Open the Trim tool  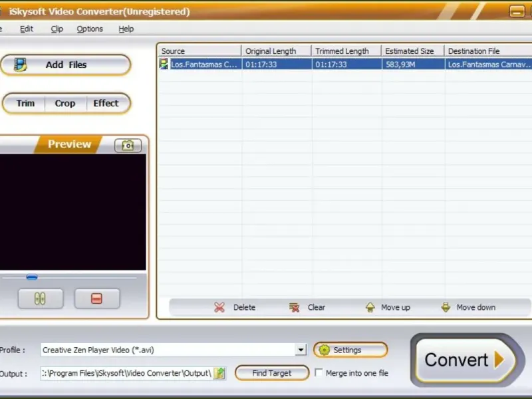click(25, 103)
